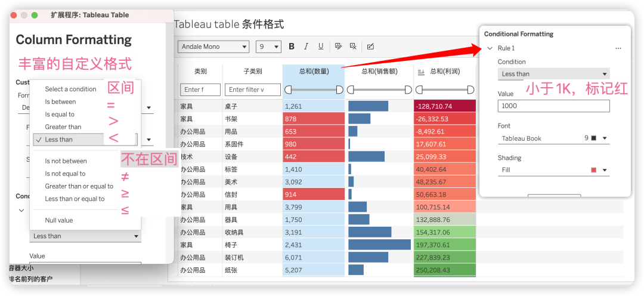Click the 排名前列的客户 item behind window
The height and width of the screenshot is (296, 644).
pyautogui.click(x=31, y=279)
